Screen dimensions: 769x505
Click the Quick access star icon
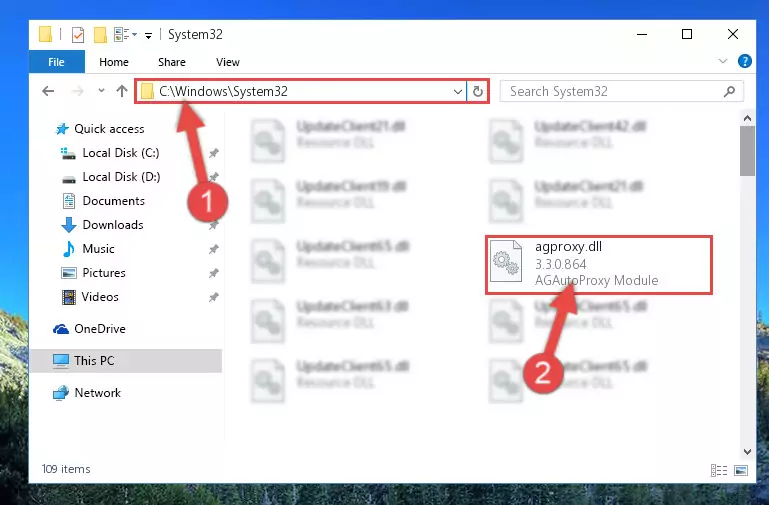tap(62, 129)
